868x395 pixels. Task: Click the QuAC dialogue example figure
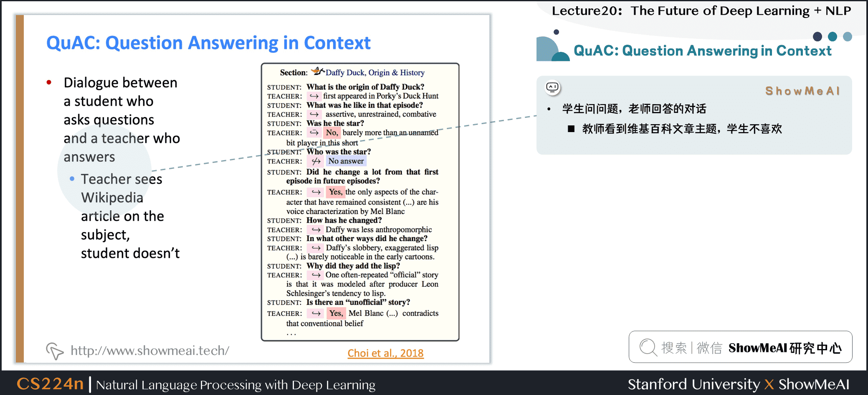click(x=360, y=202)
